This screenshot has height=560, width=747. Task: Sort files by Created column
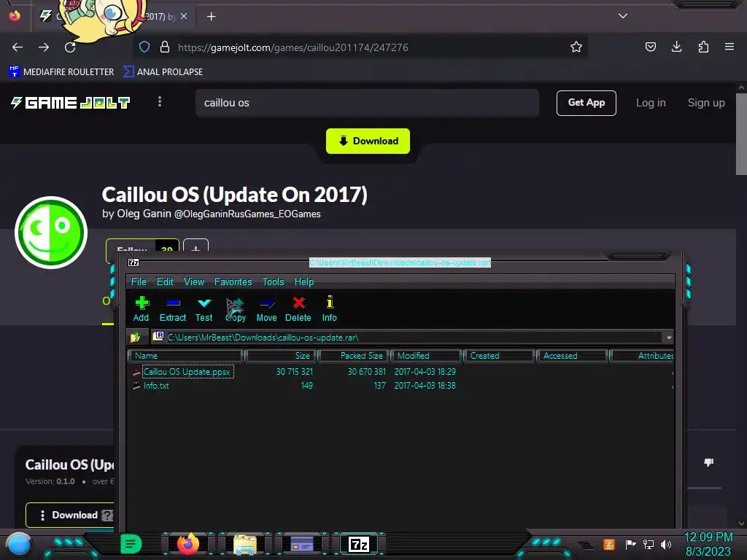[499, 356]
